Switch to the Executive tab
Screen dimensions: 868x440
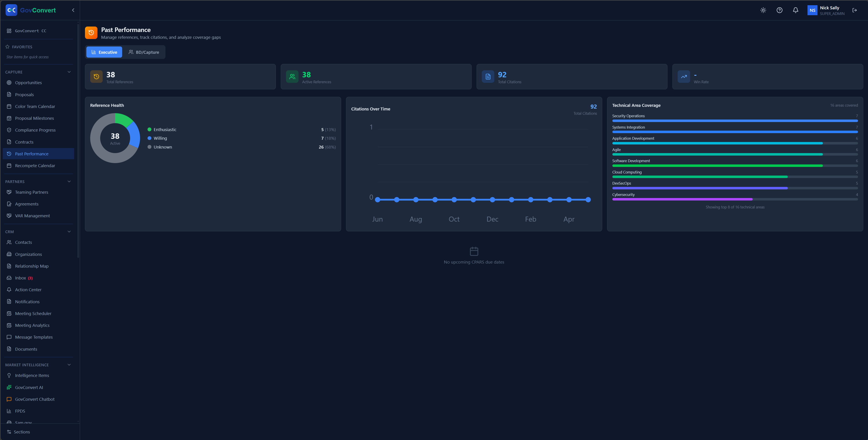coord(104,52)
